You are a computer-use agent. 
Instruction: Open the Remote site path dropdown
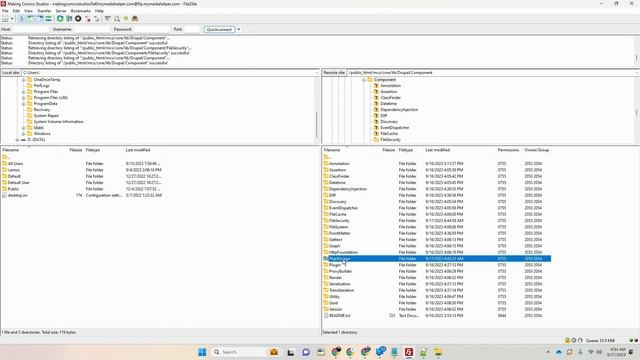(637, 73)
